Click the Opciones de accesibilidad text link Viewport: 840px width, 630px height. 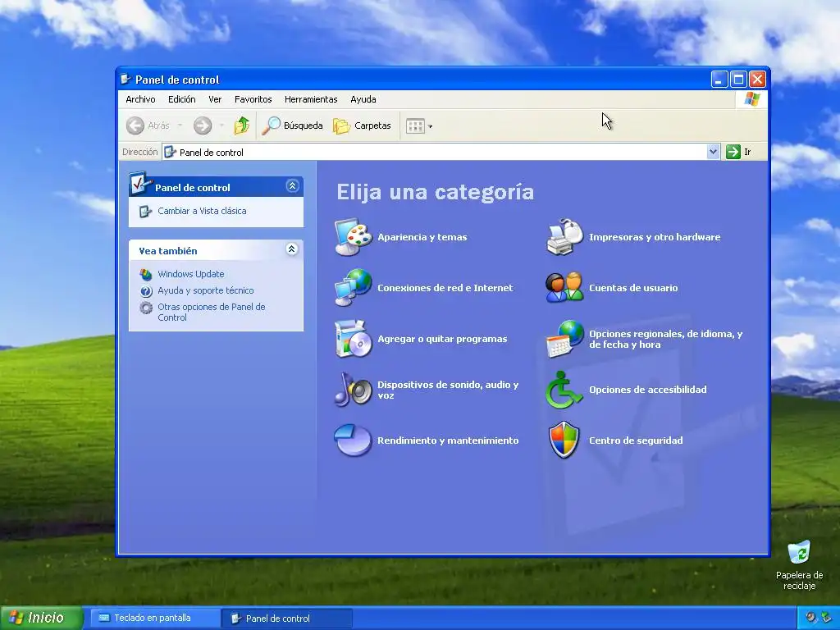[648, 390]
